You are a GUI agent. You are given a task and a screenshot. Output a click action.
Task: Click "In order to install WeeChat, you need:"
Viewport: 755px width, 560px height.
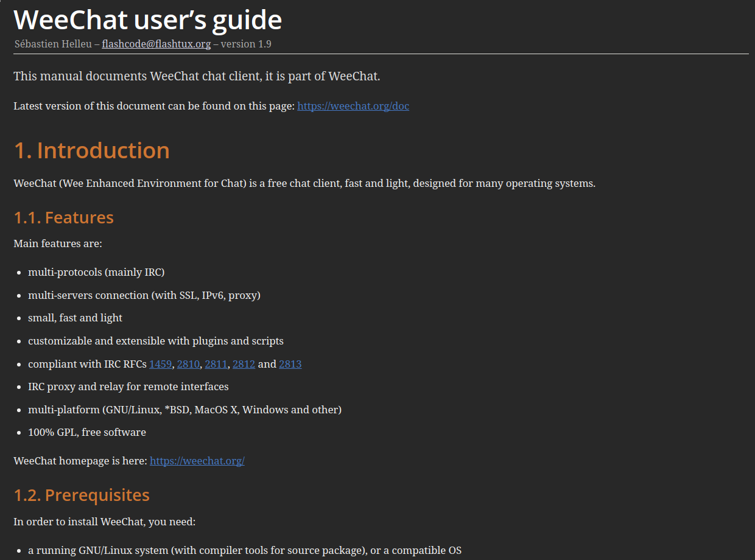(105, 522)
